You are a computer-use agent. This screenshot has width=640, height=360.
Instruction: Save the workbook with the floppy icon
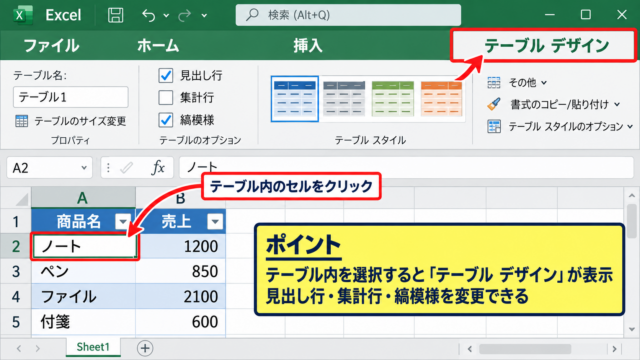[116, 15]
